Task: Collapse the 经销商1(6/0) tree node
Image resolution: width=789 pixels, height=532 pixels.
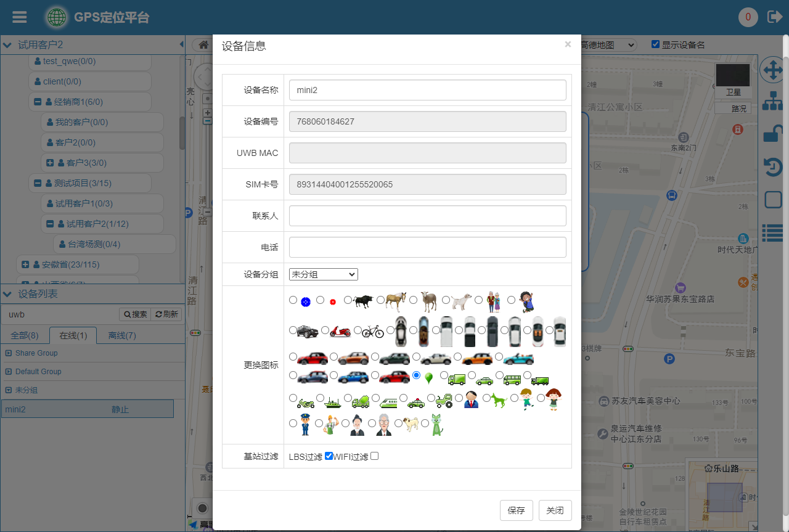Action: [x=38, y=102]
